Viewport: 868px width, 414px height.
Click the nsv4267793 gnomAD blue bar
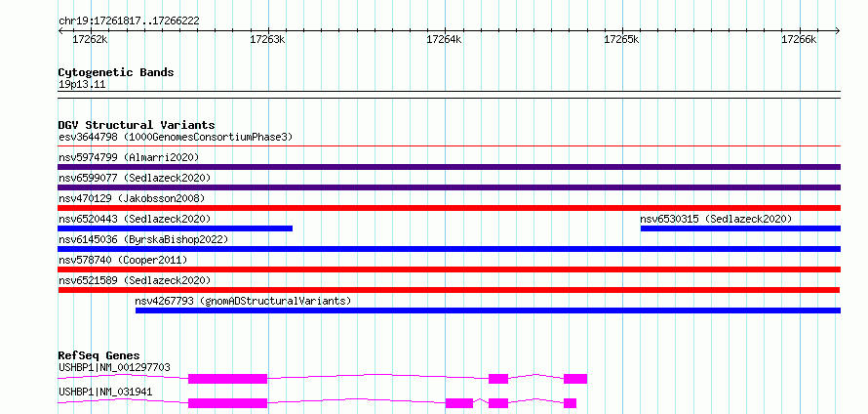488,310
